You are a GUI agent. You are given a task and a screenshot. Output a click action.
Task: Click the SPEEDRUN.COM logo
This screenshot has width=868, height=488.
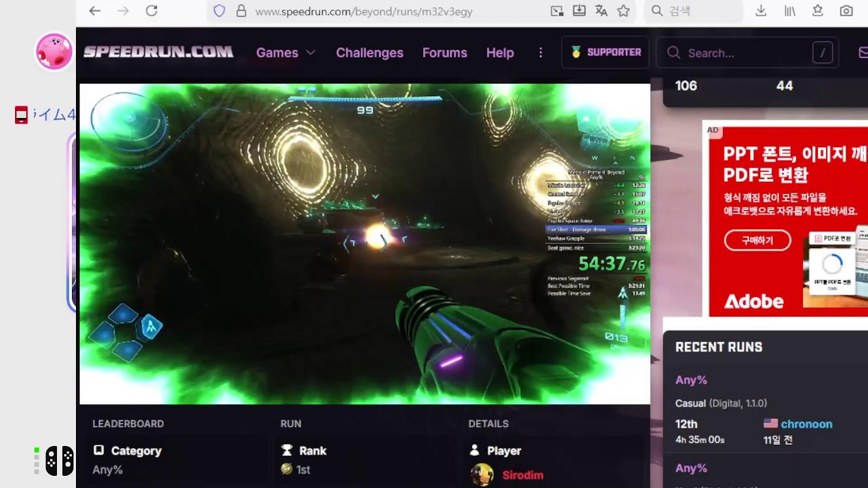[x=159, y=52]
